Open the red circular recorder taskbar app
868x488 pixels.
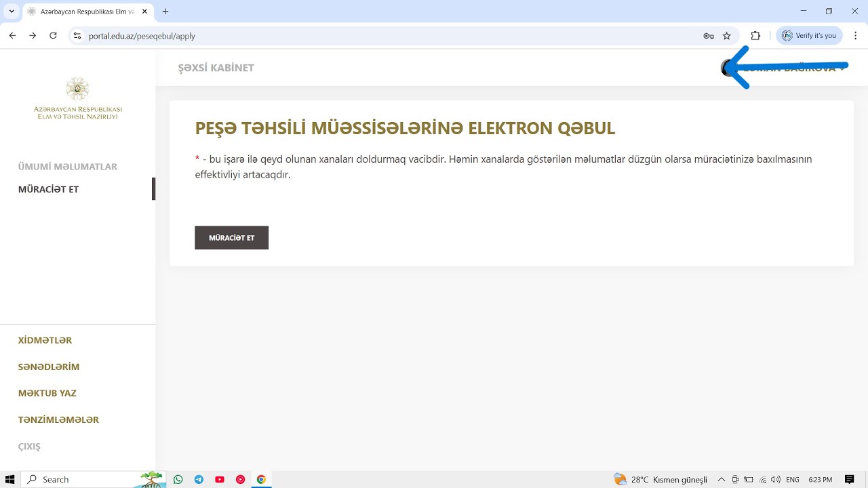click(240, 479)
